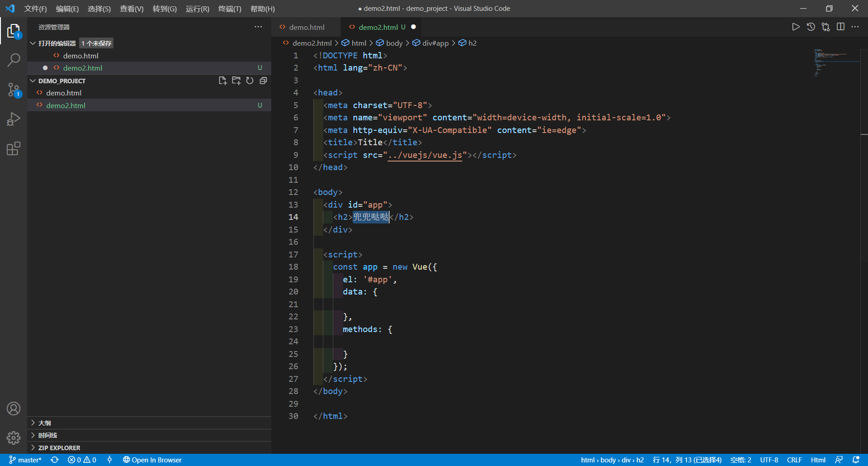This screenshot has width=868, height=466.
Task: Collapse the open editors section
Action: 33,43
